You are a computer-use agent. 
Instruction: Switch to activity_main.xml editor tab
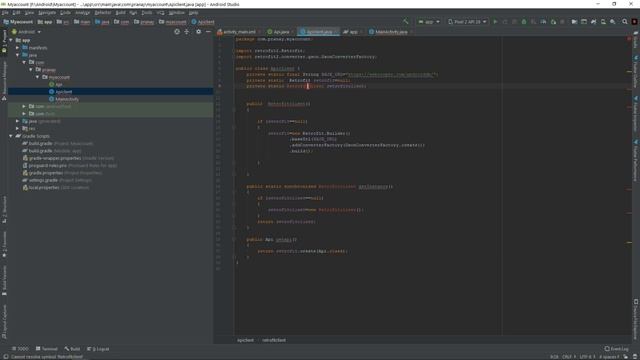[x=239, y=32]
